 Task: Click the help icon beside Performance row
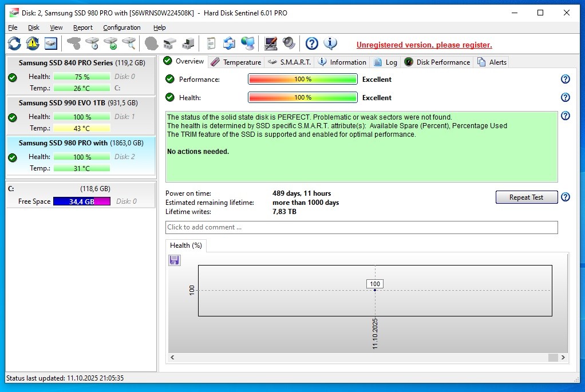click(x=565, y=80)
